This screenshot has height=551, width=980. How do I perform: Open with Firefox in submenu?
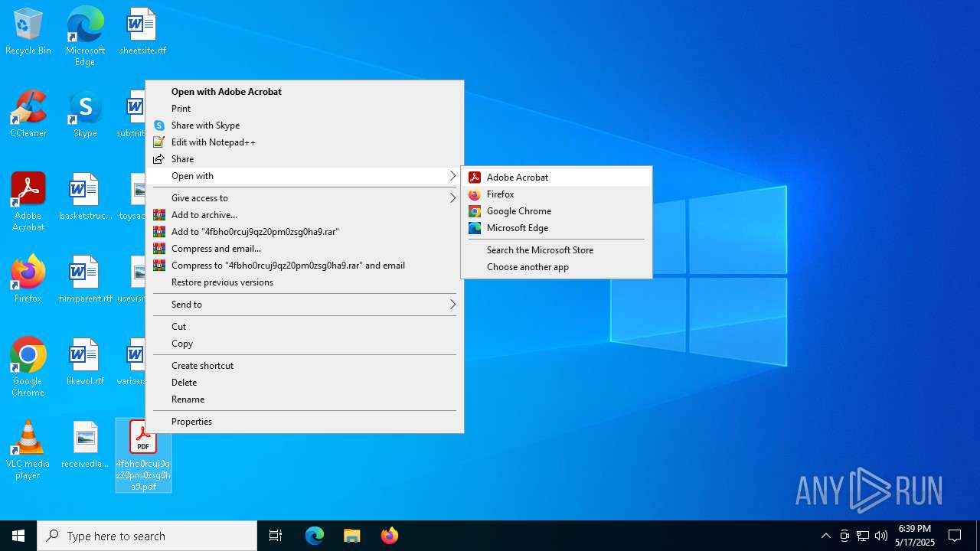point(557,194)
